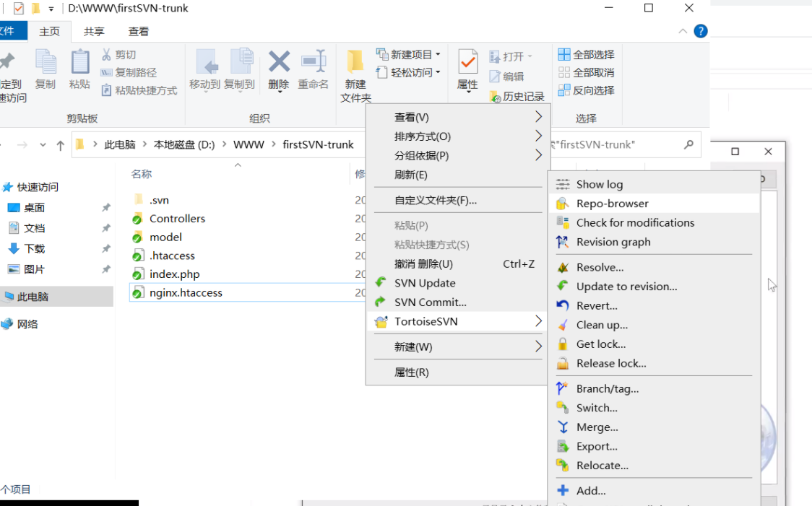Open recent locations dropdown arrow
Viewport: 812px width, 506px height.
[43, 145]
